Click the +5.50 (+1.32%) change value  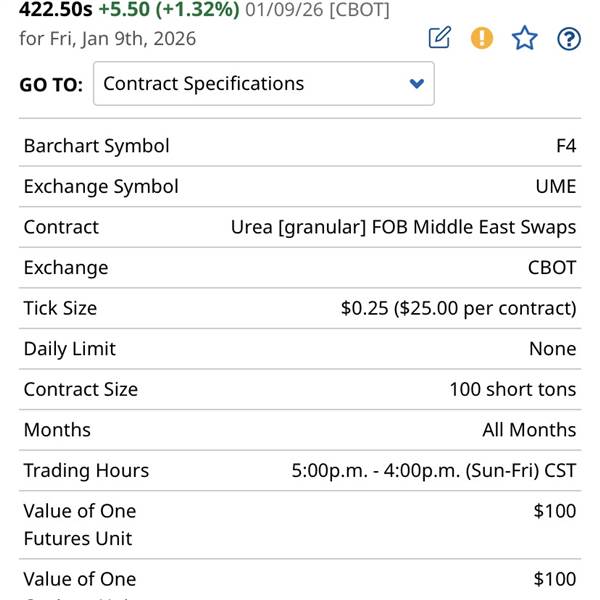[168, 10]
